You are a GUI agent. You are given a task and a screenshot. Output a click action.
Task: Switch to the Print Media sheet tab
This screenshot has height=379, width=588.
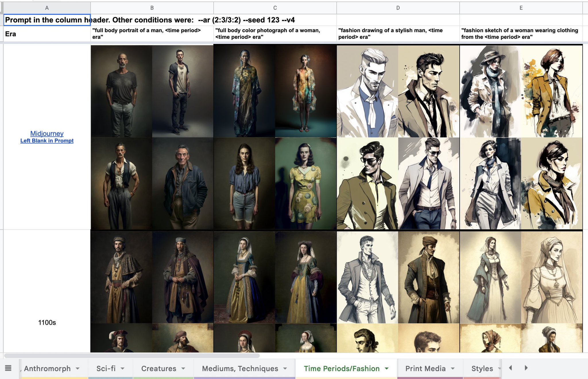tap(425, 368)
